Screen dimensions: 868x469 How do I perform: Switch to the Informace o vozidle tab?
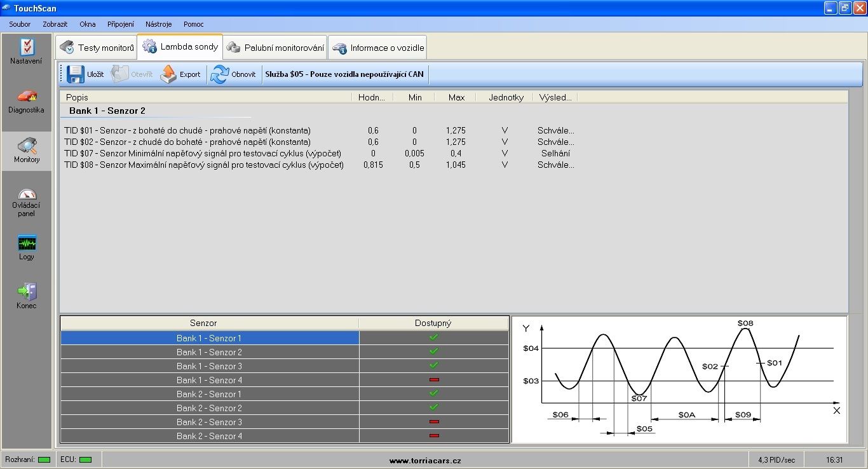(x=377, y=46)
